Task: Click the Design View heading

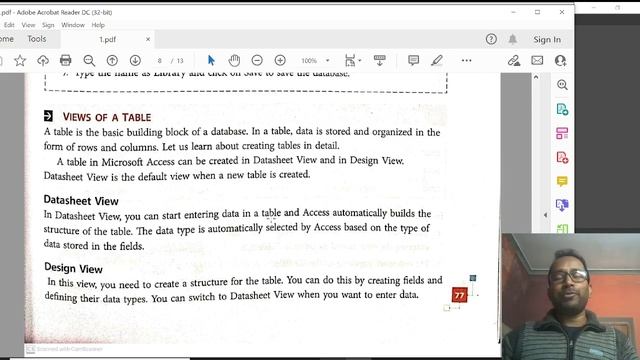Action: coord(73,268)
